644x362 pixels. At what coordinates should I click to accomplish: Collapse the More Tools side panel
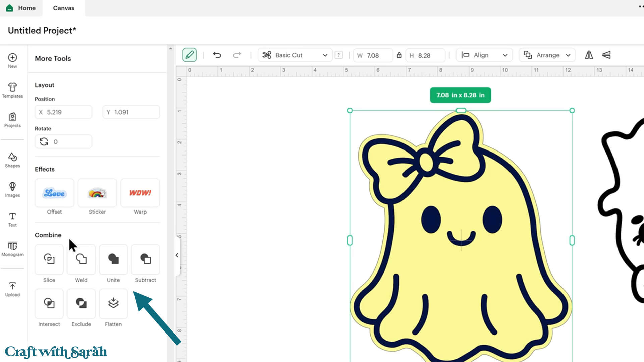(177, 255)
